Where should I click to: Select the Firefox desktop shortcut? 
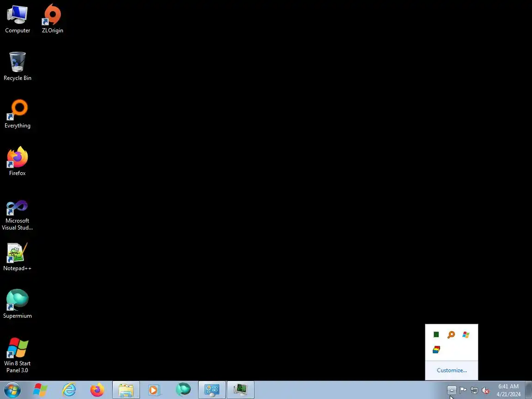pyautogui.click(x=17, y=162)
